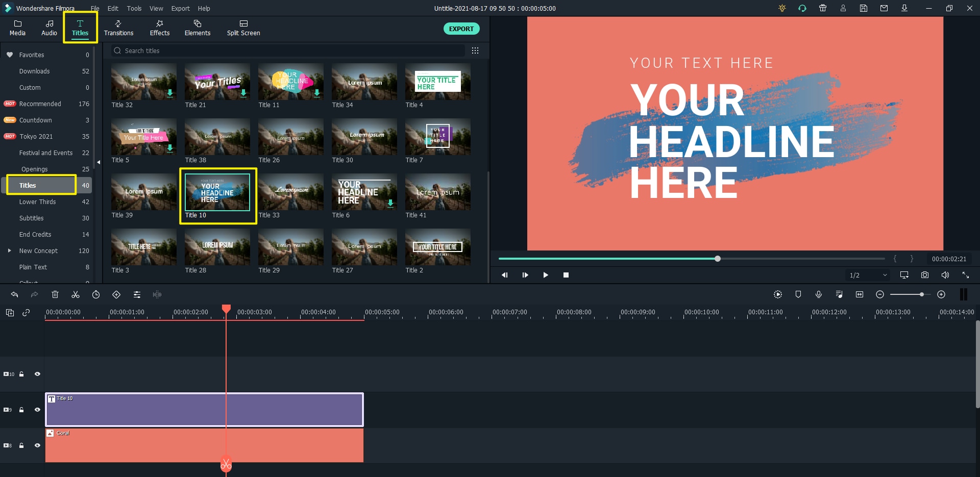Viewport: 980px width, 477px height.
Task: Open the keyframe diamond tool
Action: pyautogui.click(x=116, y=294)
